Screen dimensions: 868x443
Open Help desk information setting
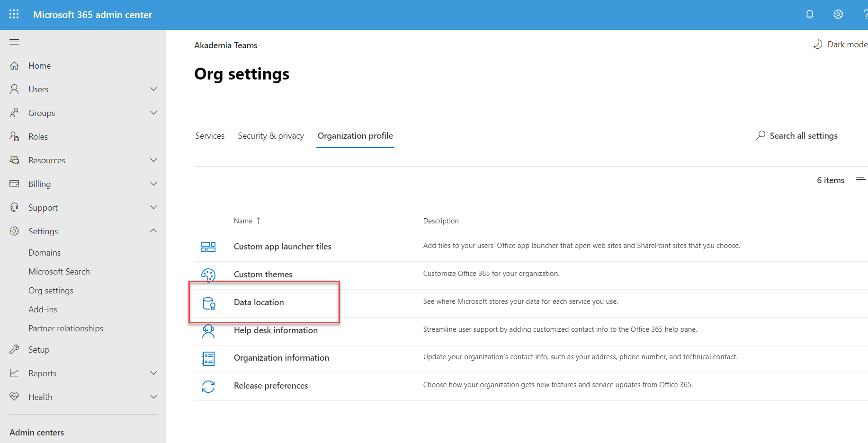[276, 330]
